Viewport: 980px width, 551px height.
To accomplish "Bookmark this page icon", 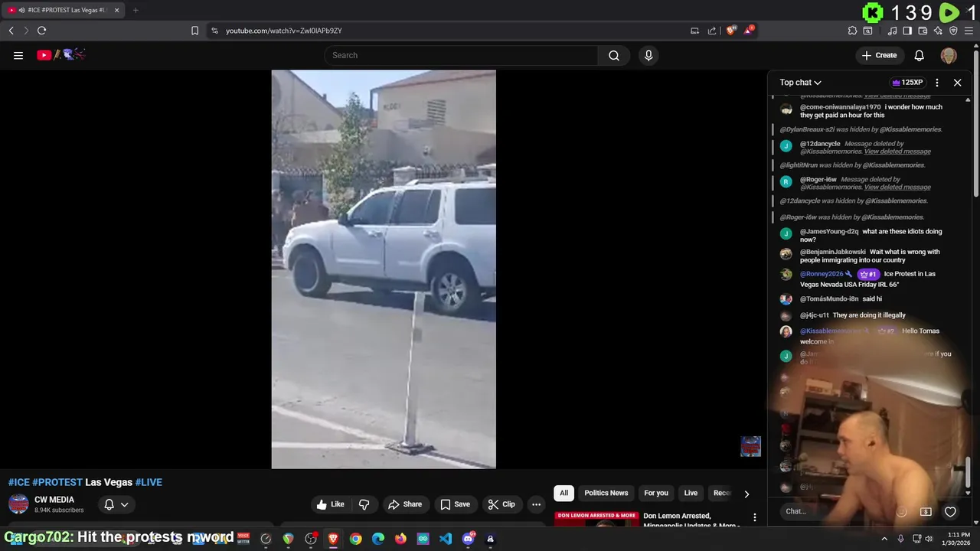I will (x=194, y=31).
